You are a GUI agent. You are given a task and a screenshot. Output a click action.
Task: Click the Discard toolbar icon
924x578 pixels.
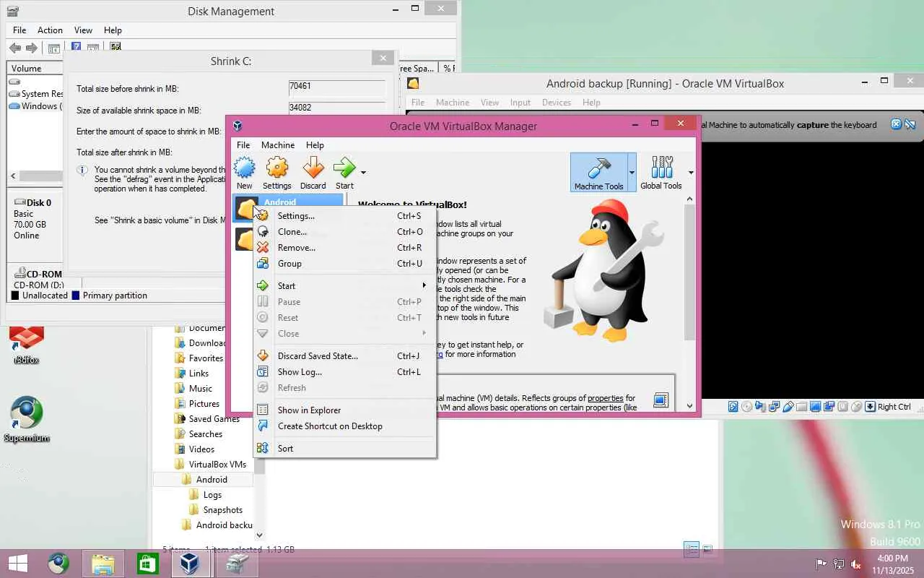[313, 173]
